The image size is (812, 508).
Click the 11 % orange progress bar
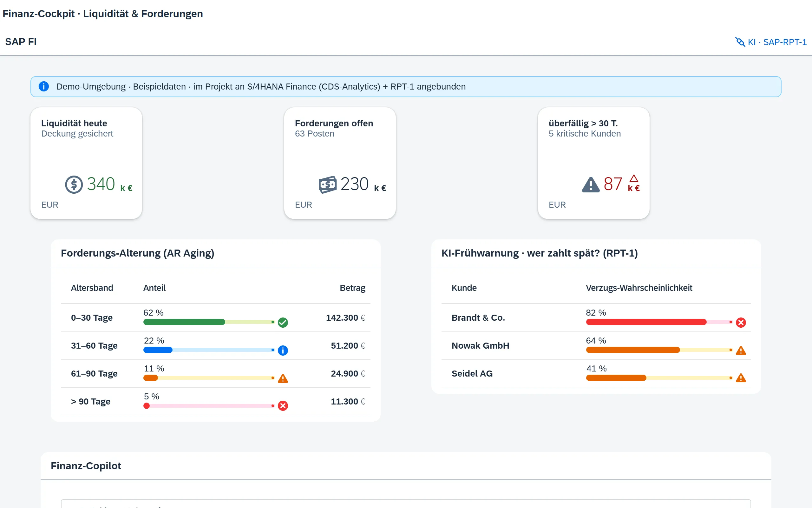209,378
